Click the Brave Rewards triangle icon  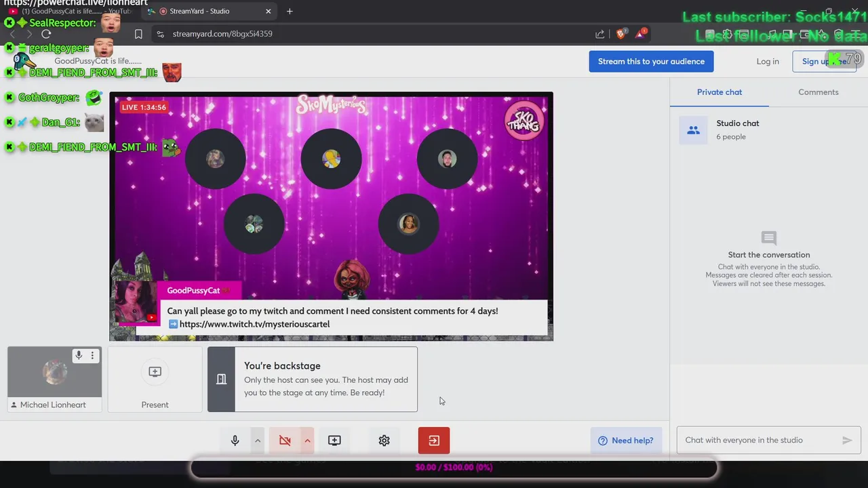point(639,34)
